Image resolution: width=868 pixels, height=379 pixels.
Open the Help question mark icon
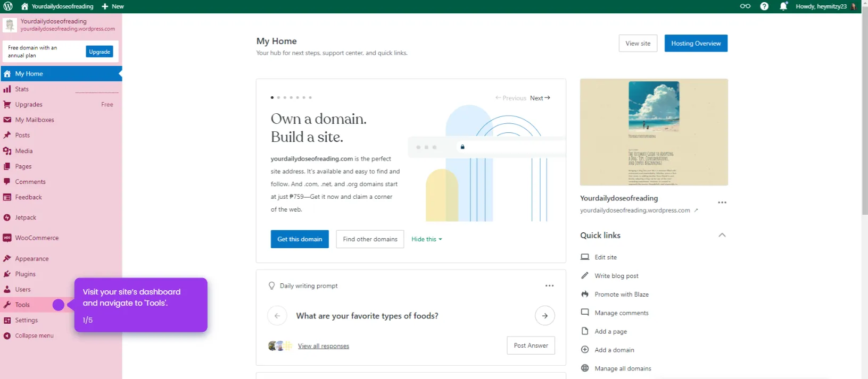tap(764, 6)
